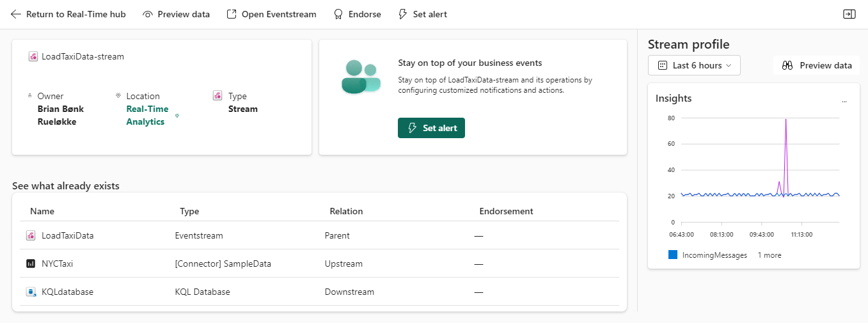This screenshot has width=868, height=323.
Task: Click the lightning icon beside Set alert in toolbar
Action: 403,14
